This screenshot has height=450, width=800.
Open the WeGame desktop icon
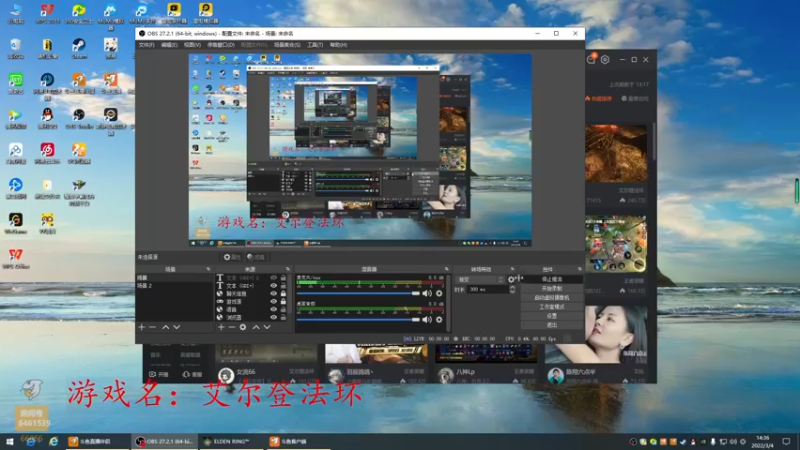(16, 223)
